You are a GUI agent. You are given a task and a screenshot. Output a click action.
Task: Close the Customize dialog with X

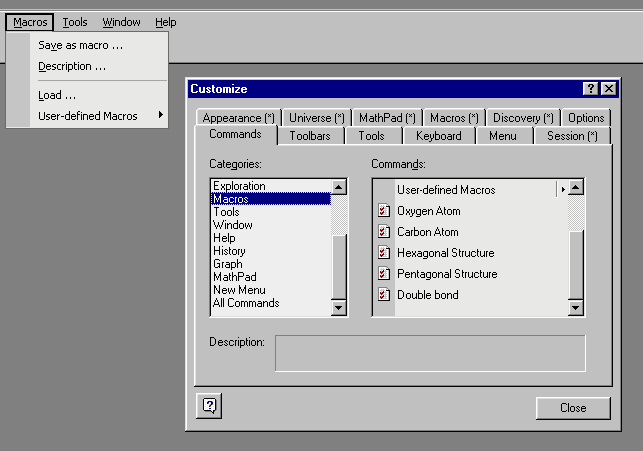pos(609,89)
